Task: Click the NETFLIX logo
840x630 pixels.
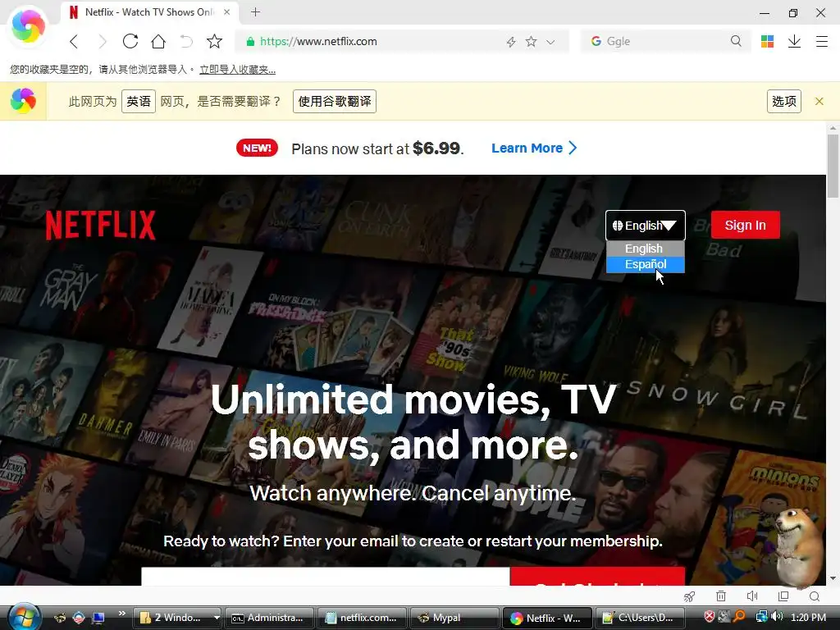Action: pos(101,225)
